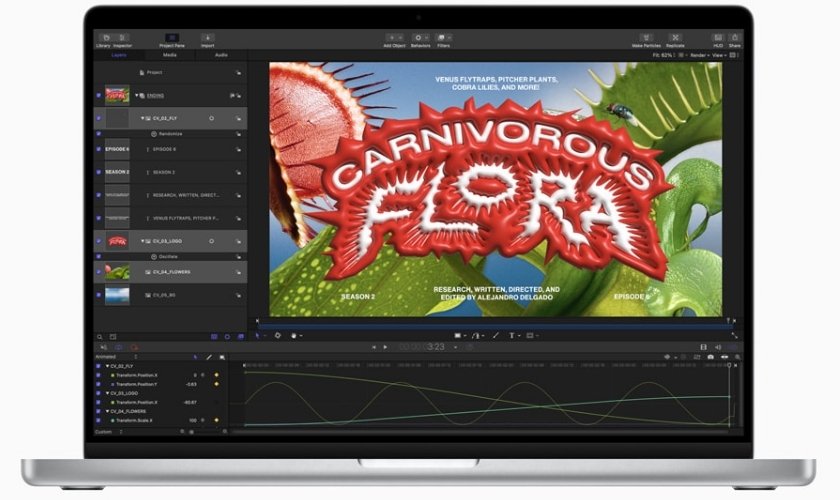This screenshot has width=840, height=500.
Task: Open the Filters menu in toolbar
Action: [443, 39]
